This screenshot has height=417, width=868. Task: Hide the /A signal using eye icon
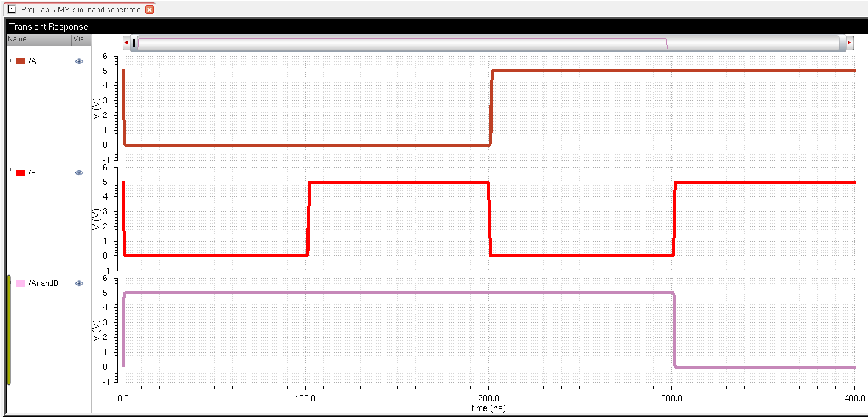pos(79,61)
